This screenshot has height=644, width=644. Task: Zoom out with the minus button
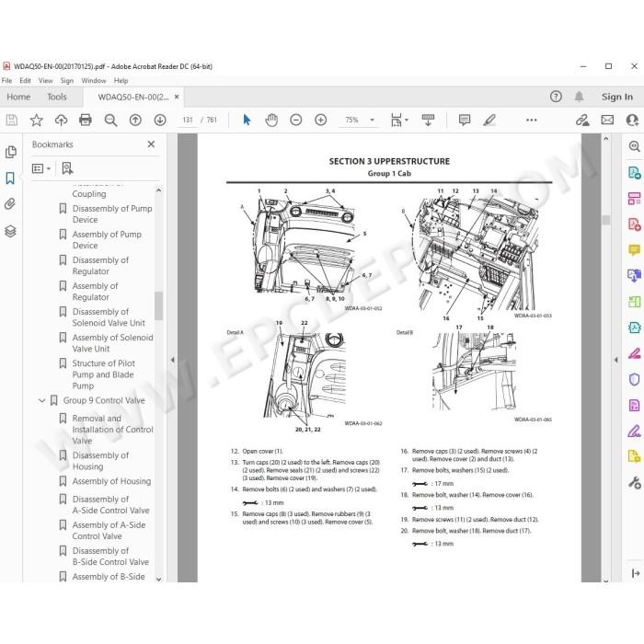click(296, 120)
